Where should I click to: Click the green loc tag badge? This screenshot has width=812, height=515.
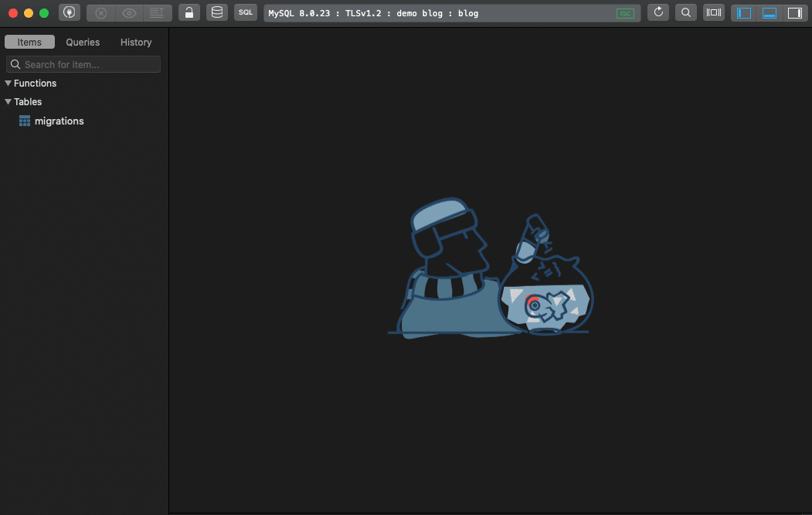(x=625, y=13)
